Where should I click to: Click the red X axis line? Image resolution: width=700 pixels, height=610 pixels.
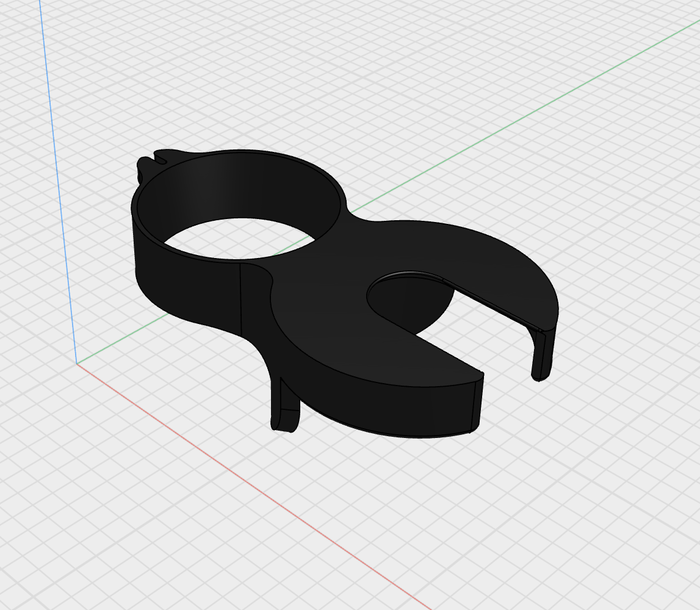click(x=244, y=483)
